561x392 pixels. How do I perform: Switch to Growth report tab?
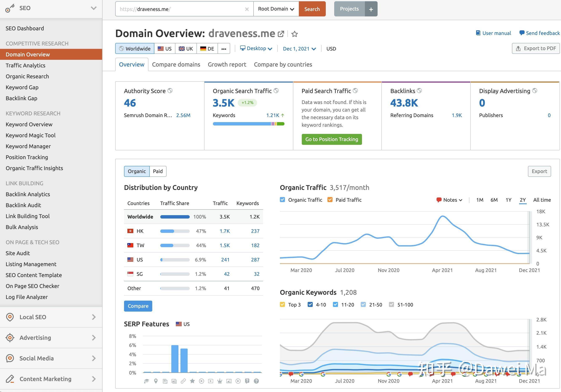click(x=227, y=64)
